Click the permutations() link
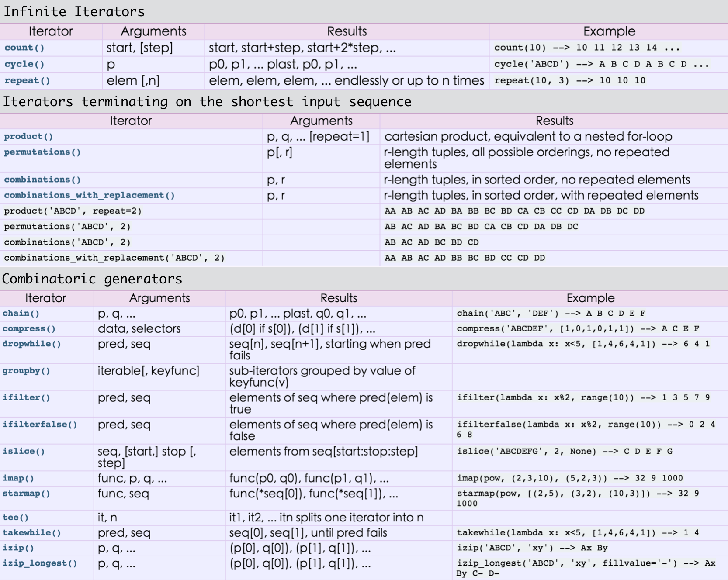Viewport: 728px width, 580px height. (x=42, y=152)
